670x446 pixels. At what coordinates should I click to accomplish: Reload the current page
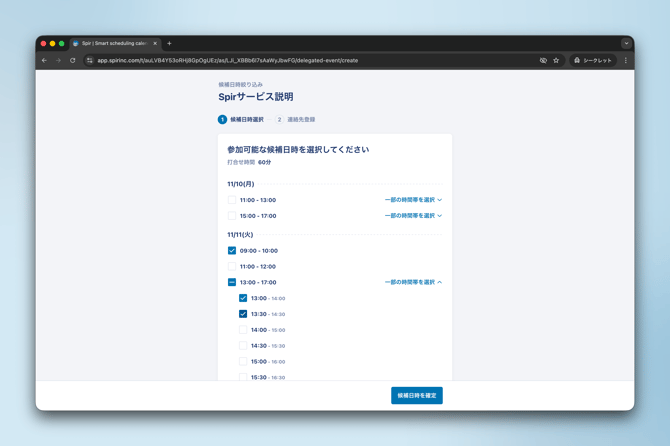click(73, 60)
